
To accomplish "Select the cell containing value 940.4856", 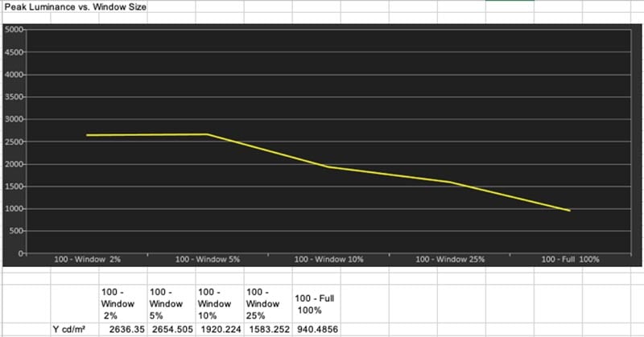I will (x=317, y=330).
